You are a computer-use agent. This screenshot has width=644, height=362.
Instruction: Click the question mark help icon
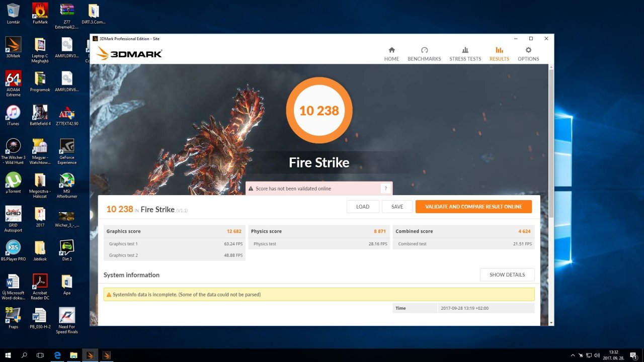click(x=386, y=189)
